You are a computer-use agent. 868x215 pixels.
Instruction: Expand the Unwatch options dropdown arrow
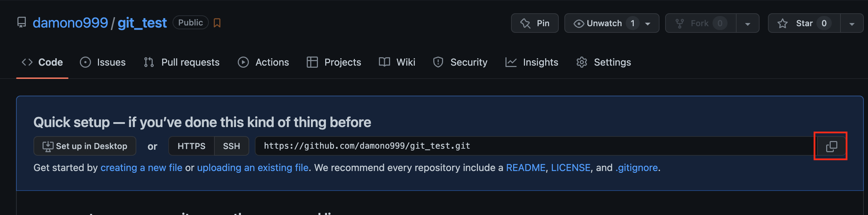648,24
